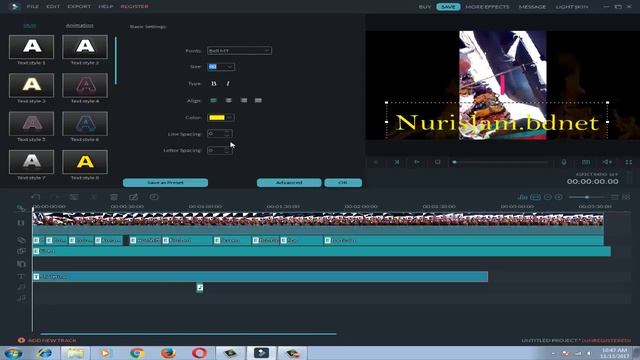Click the audio mixer icon above timeline right
The width and height of the screenshot is (640, 360).
522,197
